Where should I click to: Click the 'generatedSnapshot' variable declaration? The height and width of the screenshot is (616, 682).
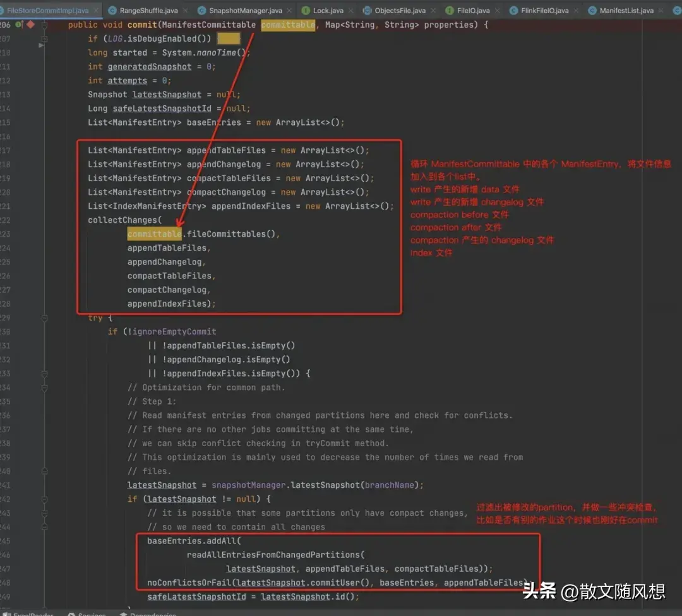point(149,66)
